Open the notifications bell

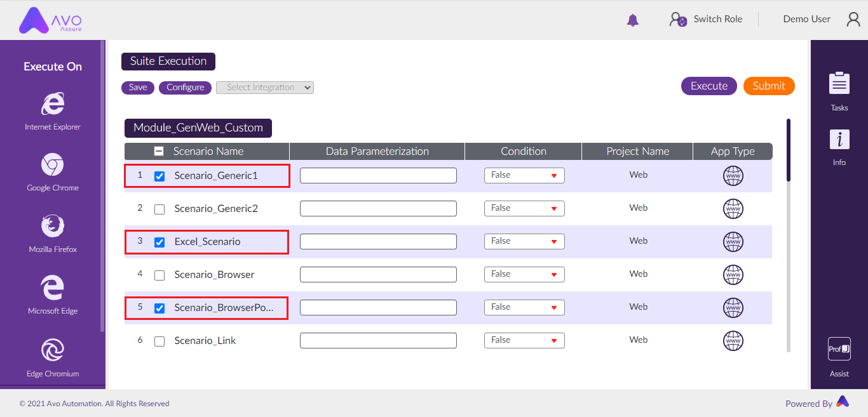click(632, 20)
